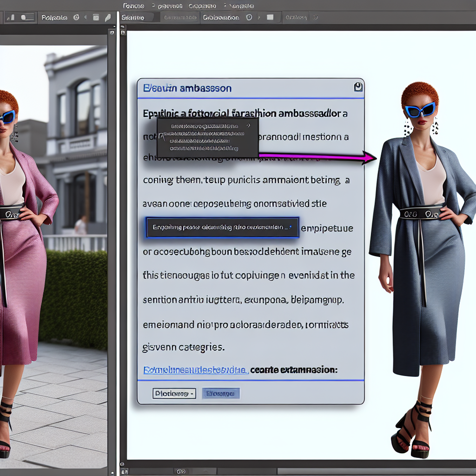Open the last menu in top menu bar
Viewport: 476px width, 476px height.
[241, 6]
